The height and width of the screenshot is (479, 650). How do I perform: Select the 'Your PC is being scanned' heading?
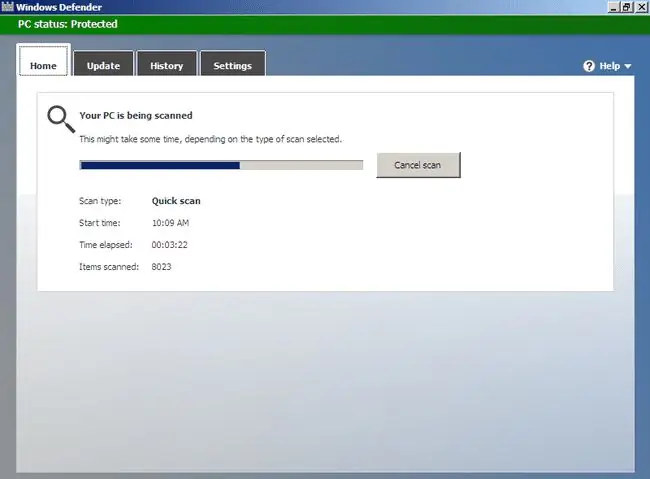136,115
